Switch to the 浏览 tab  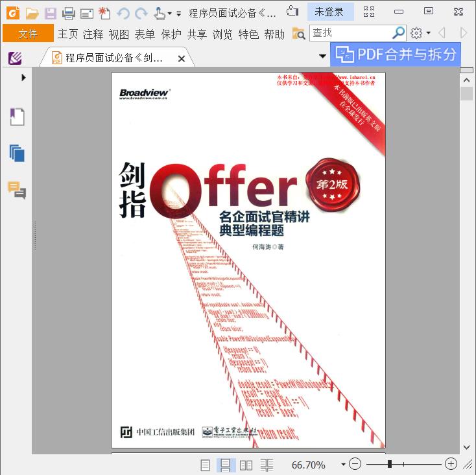222,34
